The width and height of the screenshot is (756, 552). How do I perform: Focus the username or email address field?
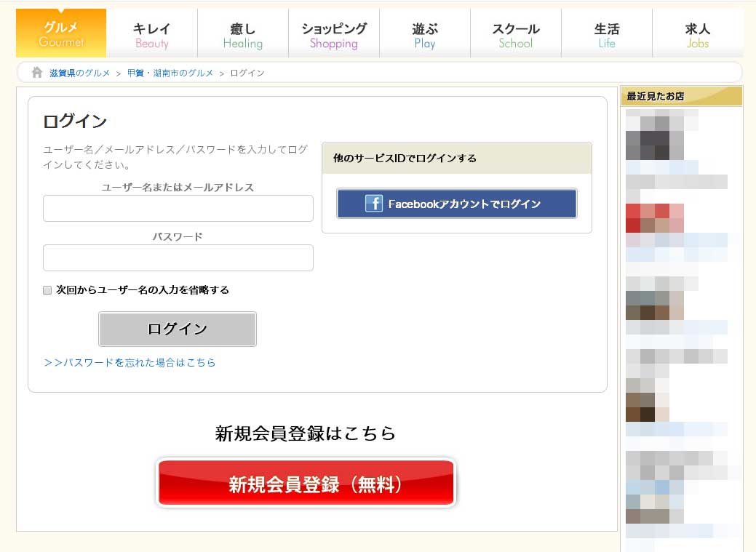click(178, 208)
